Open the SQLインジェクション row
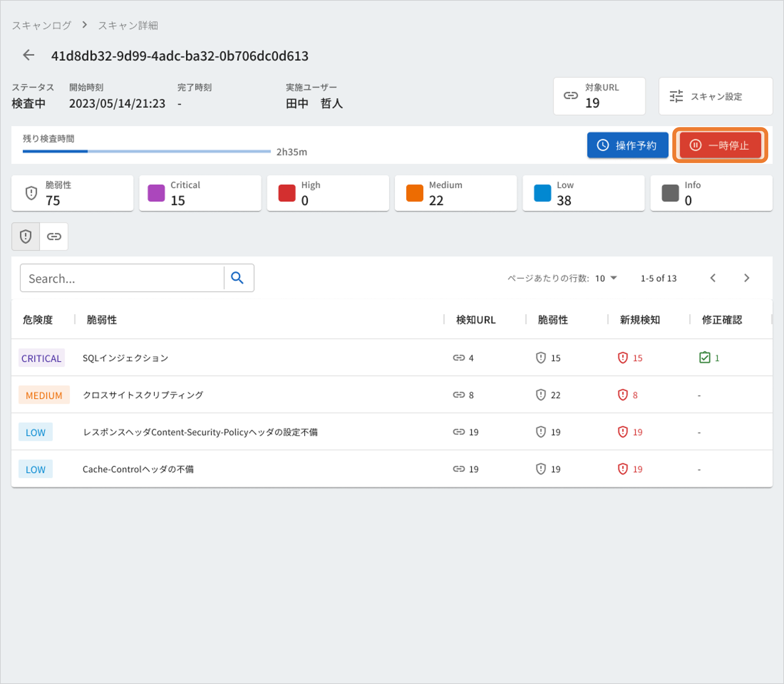 [392, 358]
